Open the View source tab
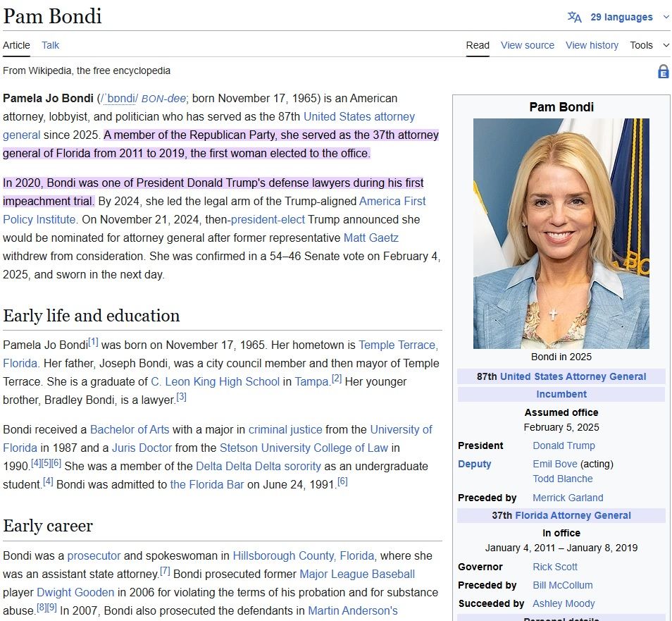 pyautogui.click(x=527, y=45)
